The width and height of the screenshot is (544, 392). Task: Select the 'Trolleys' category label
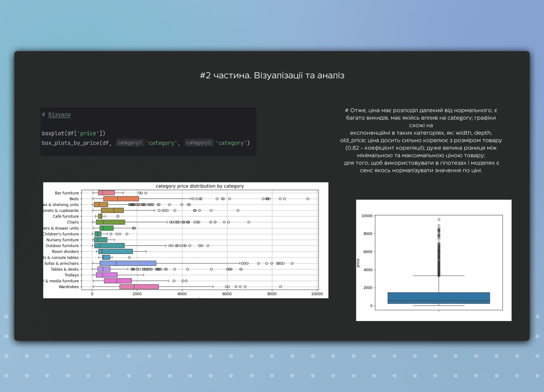tap(72, 275)
